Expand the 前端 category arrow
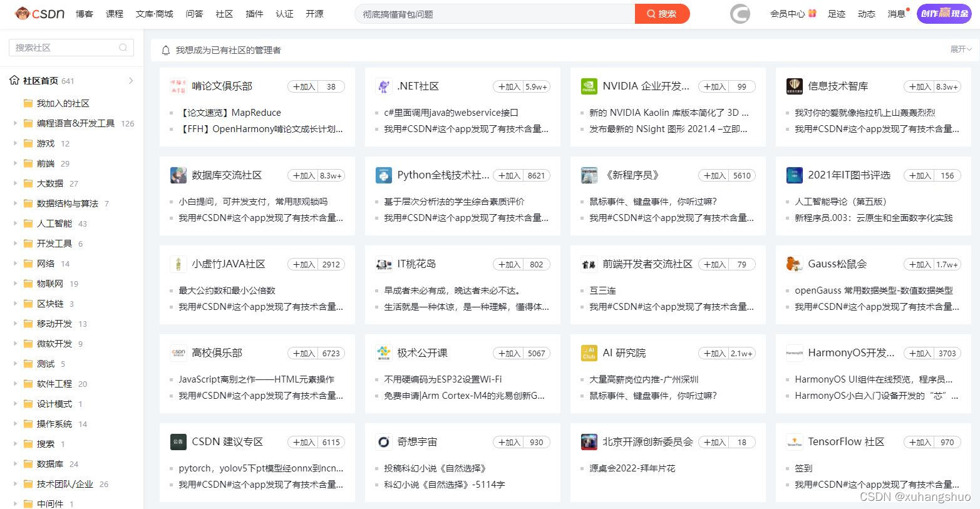The width and height of the screenshot is (980, 509). 15,163
